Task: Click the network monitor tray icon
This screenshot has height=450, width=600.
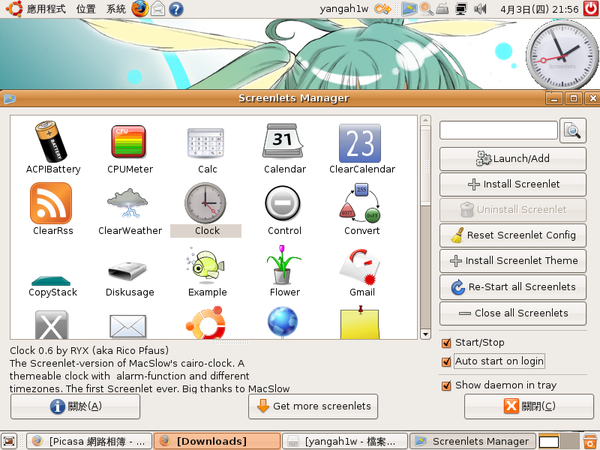Action: [461, 8]
